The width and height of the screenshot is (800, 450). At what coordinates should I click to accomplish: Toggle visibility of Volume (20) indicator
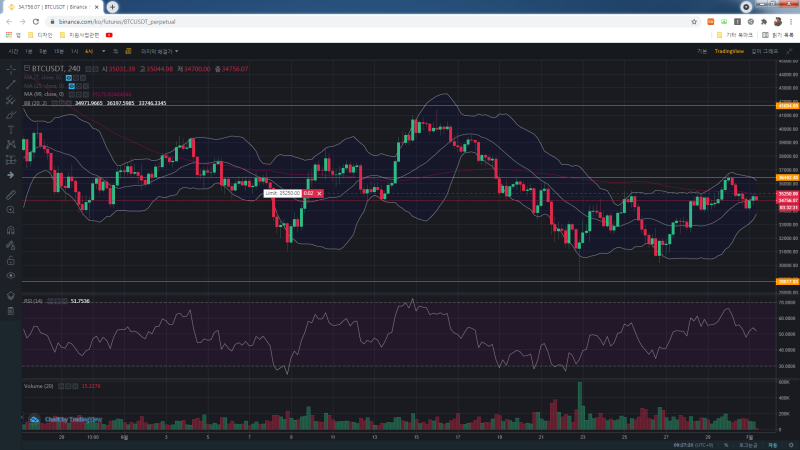coord(61,386)
